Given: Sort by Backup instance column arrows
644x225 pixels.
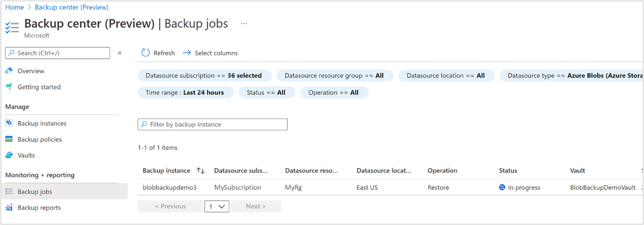Looking at the screenshot, I should 201,171.
